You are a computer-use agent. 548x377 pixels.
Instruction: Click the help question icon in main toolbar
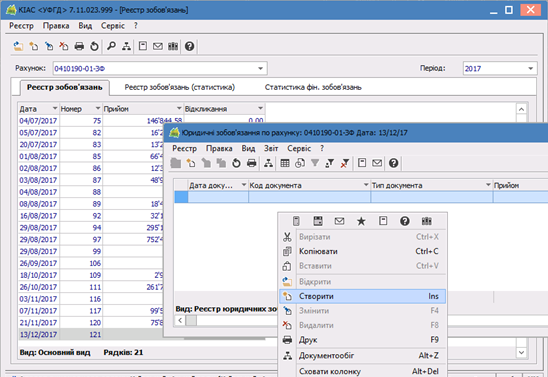189,46
